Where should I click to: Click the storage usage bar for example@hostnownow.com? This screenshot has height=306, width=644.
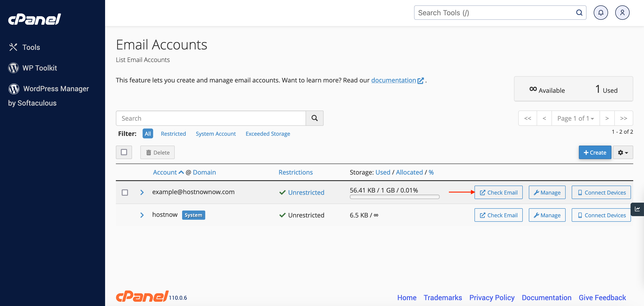[395, 197]
